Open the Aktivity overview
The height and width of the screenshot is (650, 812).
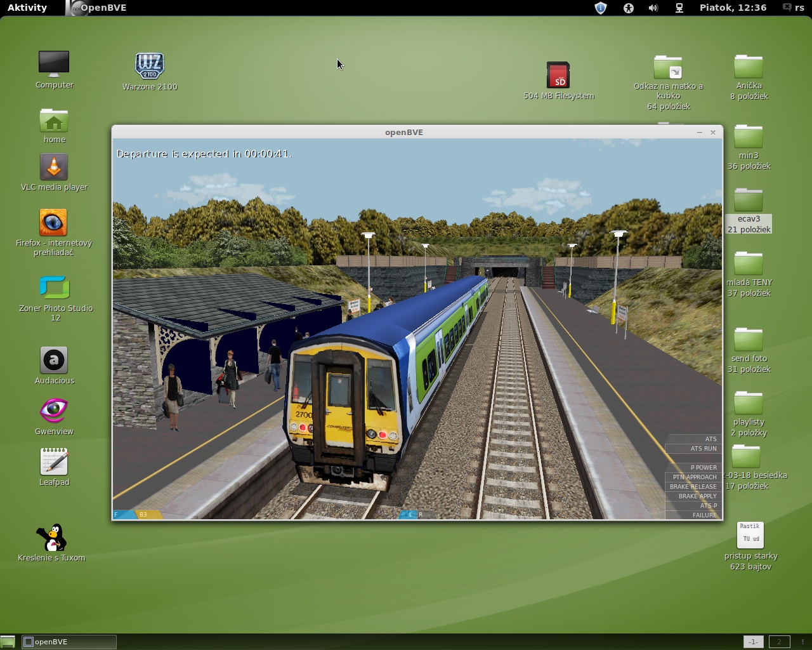[27, 8]
